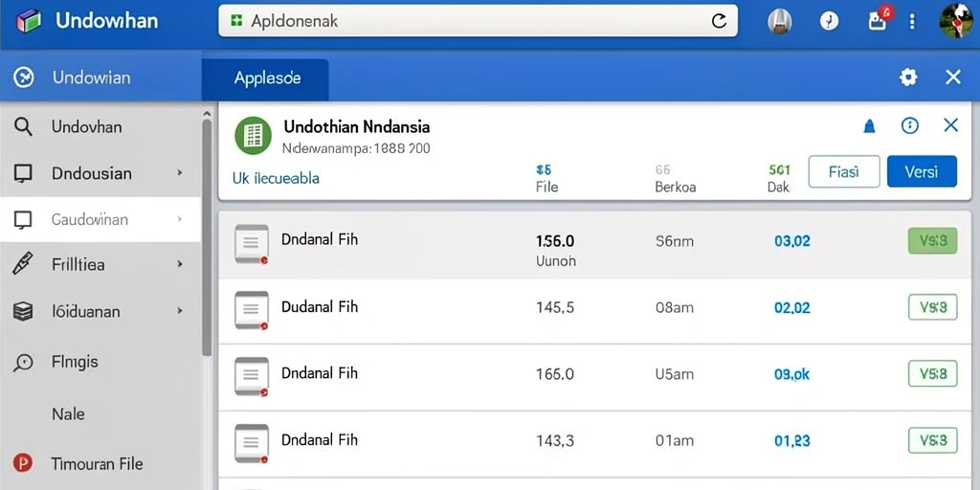Click the 03,02 value link

pos(791,240)
